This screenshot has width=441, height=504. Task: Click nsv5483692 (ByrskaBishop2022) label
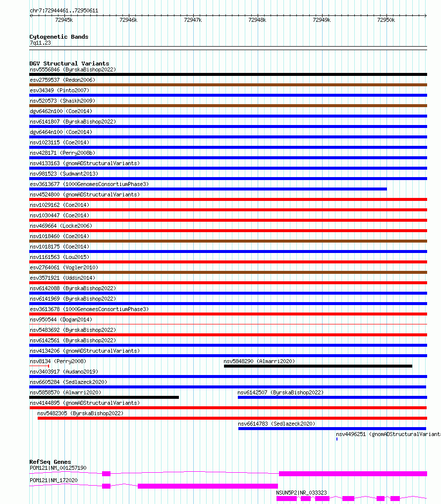[73, 330]
